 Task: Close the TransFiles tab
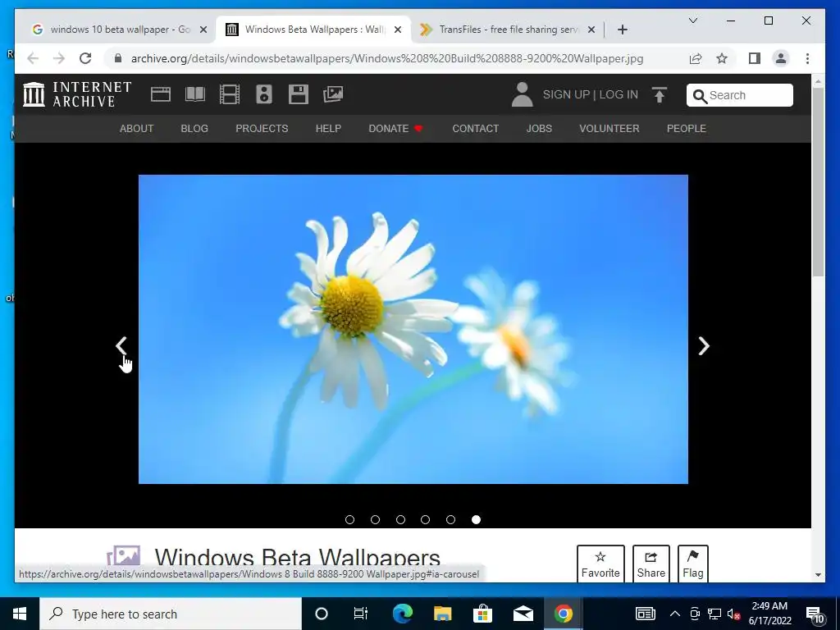(591, 30)
